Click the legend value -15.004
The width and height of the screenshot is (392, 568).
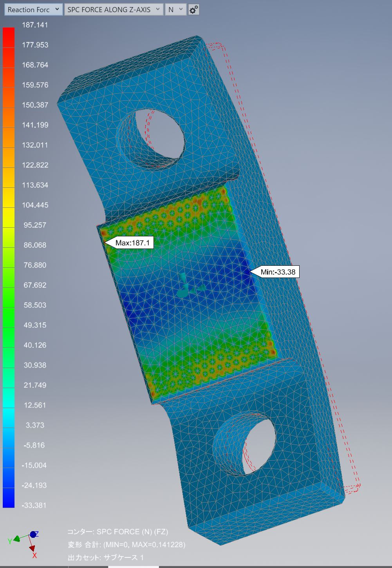(x=34, y=465)
